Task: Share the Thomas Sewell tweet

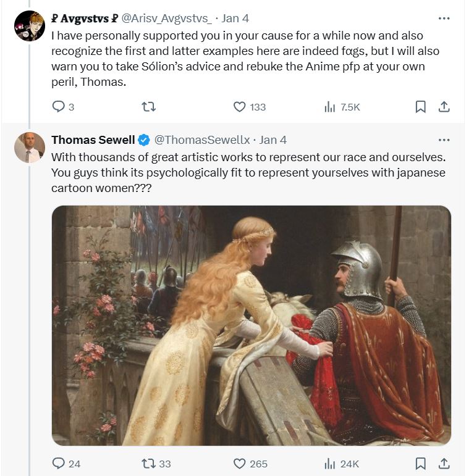Action: 444,464
